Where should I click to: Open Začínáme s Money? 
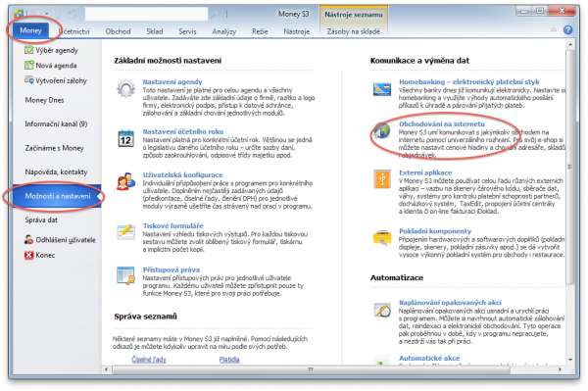(x=54, y=148)
